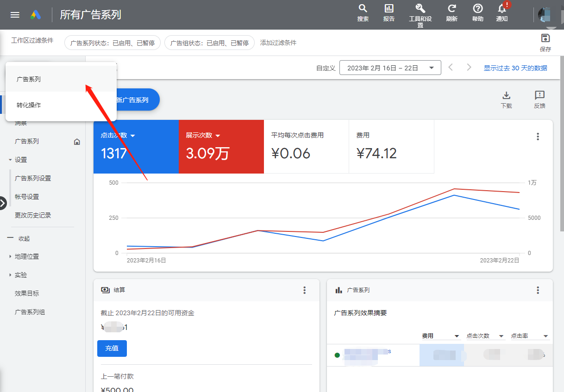564x392 pixels.
Task: Click 广告系列状态 filter chip
Action: pos(113,43)
